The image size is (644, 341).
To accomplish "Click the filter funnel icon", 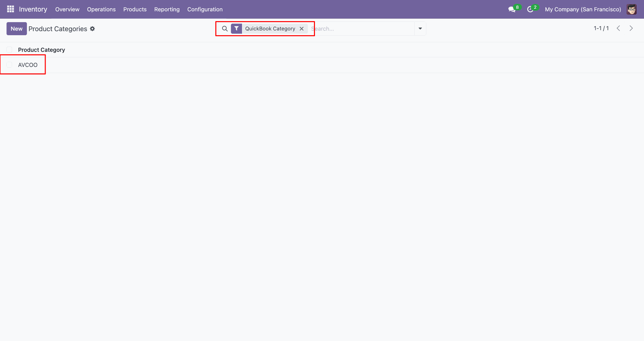I will pos(236,29).
